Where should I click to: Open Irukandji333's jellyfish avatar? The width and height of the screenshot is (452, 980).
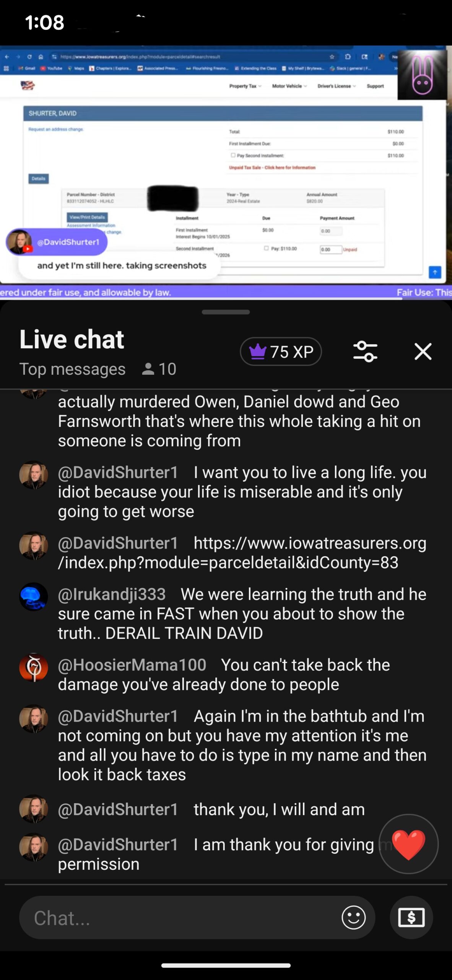click(34, 596)
